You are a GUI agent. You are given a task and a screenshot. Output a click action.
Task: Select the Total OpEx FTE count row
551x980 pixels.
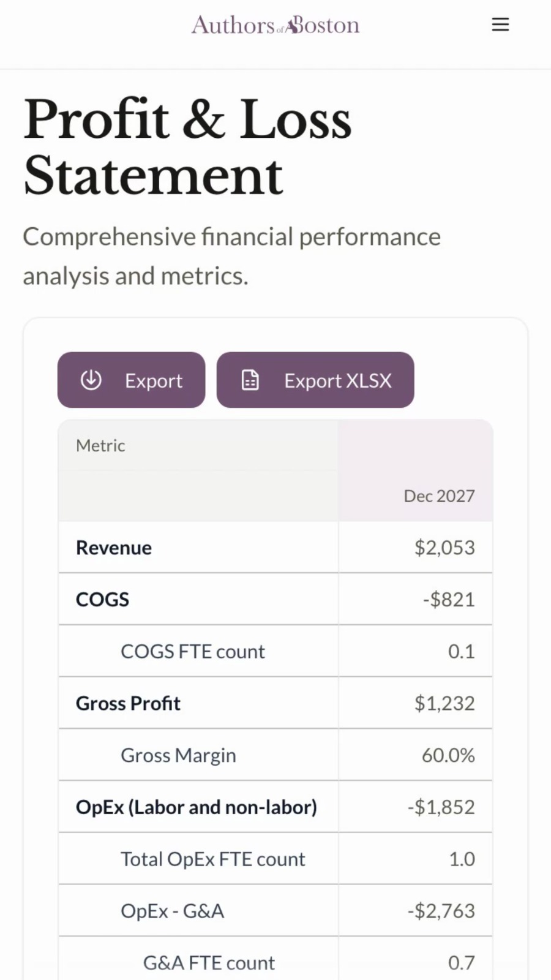click(x=275, y=859)
